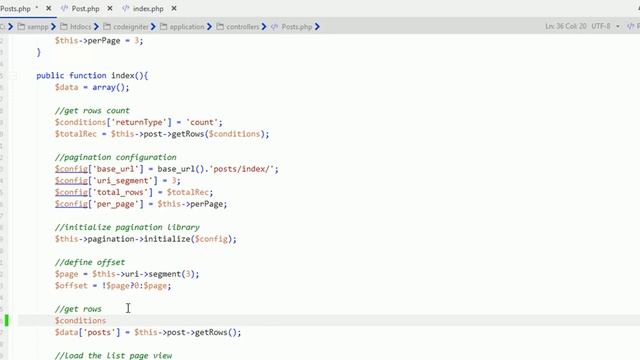This screenshot has width=640, height=360.
Task: Close the Posts.php tab
Action: pos(49,8)
